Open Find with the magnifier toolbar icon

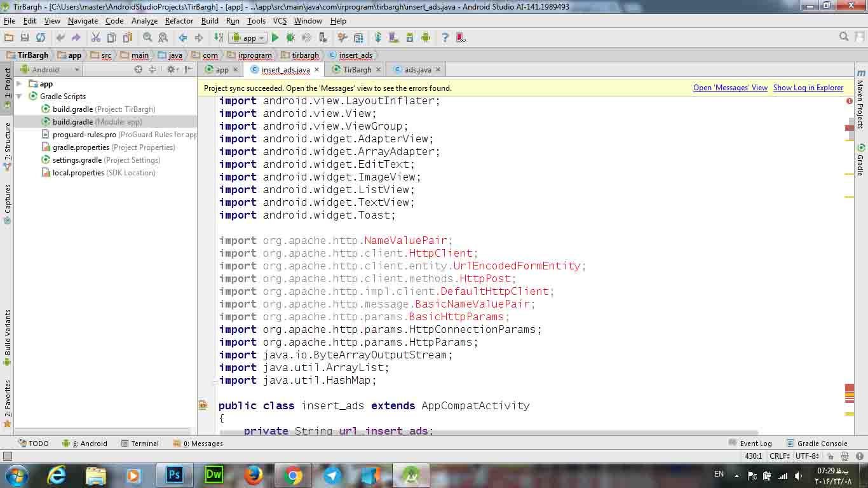[147, 38]
